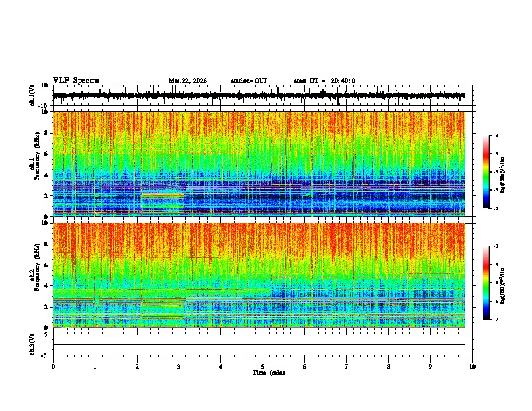Click the "-3" tick on ch.1 colorbar
This screenshot has height=411, width=532.
[496, 136]
